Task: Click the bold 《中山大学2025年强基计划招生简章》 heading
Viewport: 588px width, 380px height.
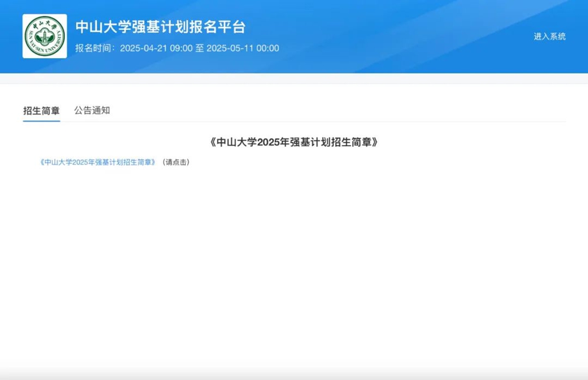Action: (293, 142)
